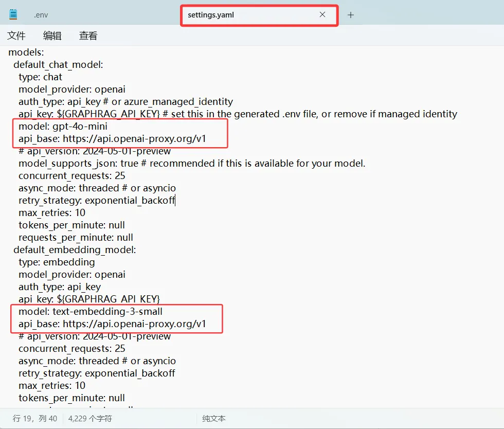
Task: Open the 文件 menu
Action: click(x=16, y=35)
